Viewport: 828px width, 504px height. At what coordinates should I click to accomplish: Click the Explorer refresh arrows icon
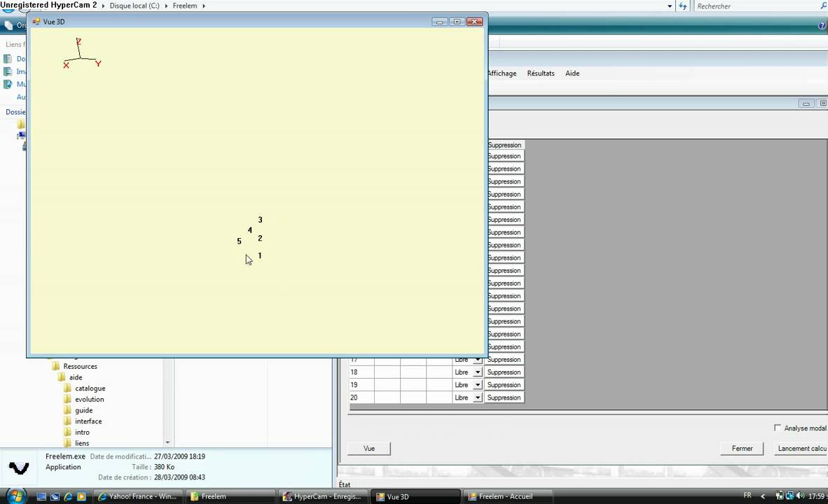[x=683, y=6]
